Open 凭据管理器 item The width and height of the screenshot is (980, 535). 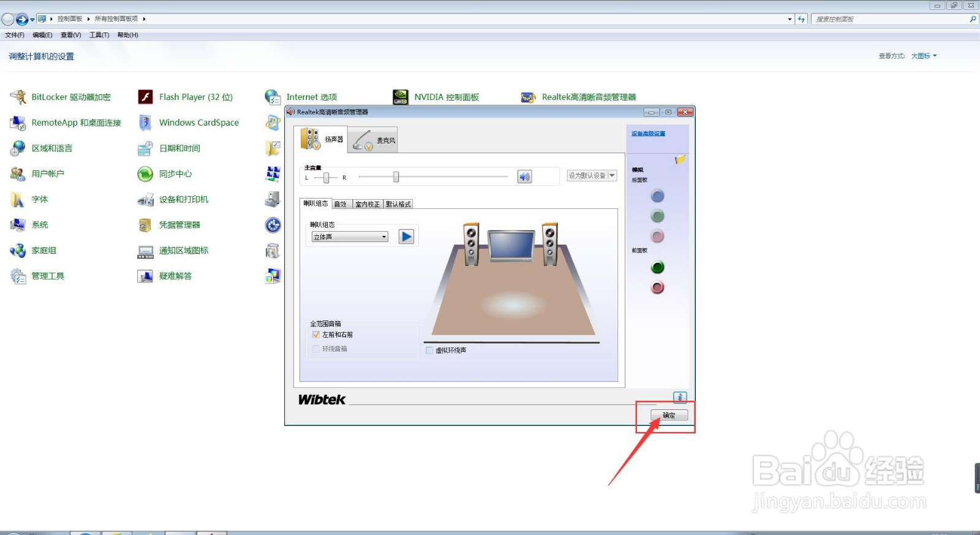pyautogui.click(x=169, y=225)
